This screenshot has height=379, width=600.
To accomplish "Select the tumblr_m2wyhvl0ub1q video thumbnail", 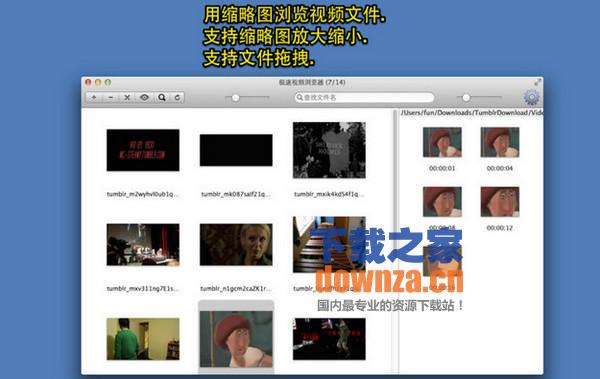I will point(143,150).
